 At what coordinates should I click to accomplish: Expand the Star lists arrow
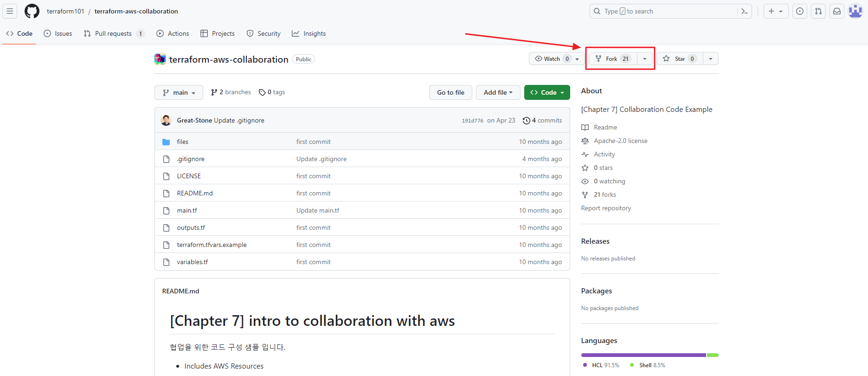711,58
